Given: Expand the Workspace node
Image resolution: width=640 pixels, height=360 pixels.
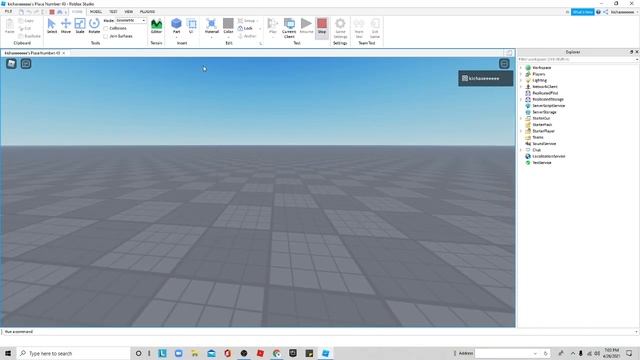Looking at the screenshot, I should pos(521,68).
